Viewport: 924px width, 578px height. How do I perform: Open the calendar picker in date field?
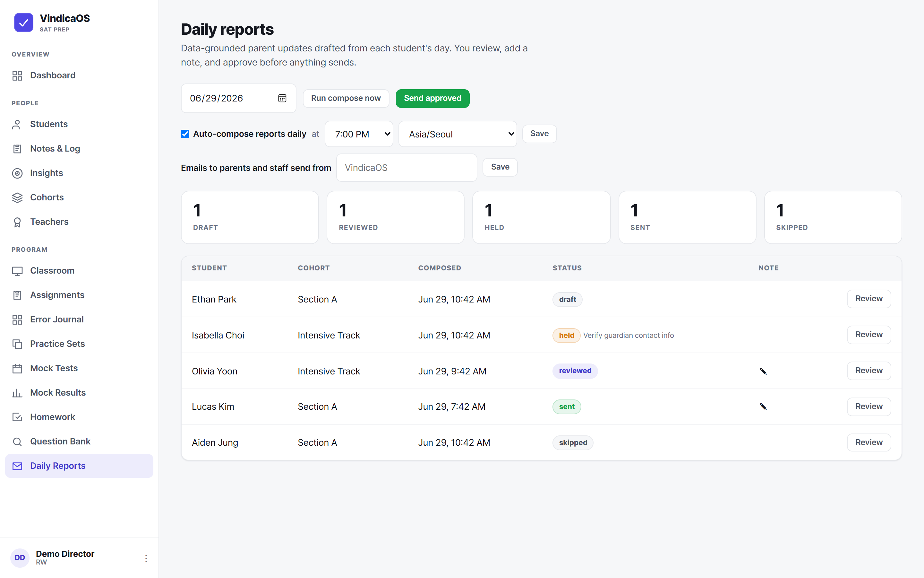click(x=282, y=99)
